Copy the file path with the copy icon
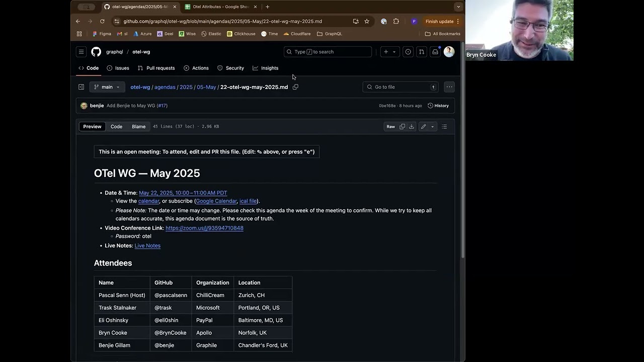This screenshot has height=362, width=644. [x=295, y=87]
